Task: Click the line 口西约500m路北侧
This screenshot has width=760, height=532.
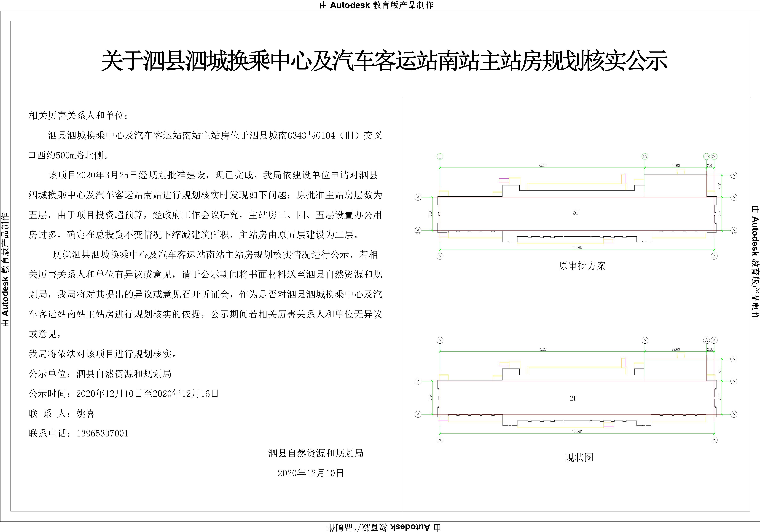Action: (x=69, y=155)
